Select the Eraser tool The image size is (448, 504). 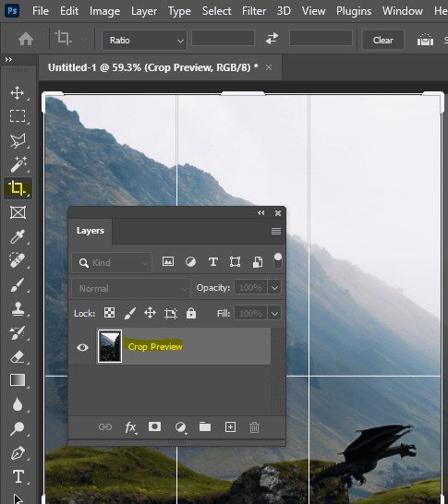point(18,356)
